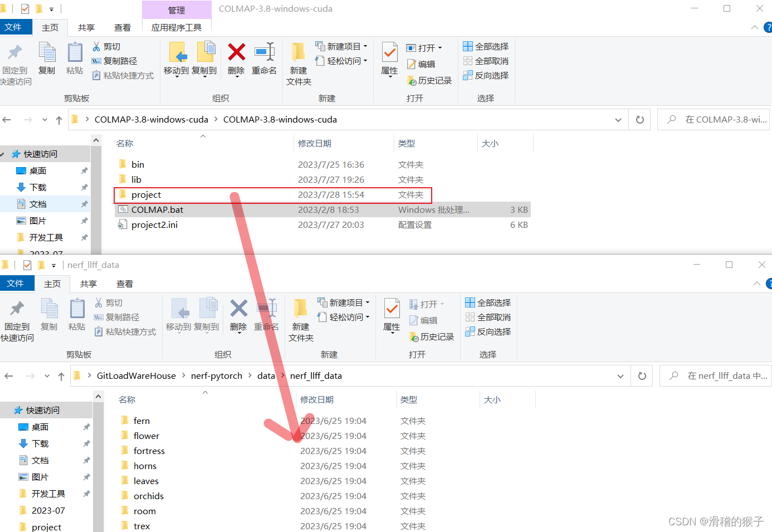The height and width of the screenshot is (532, 772).
Task: Click the 粘贴 (Paste) icon in nerf_llff_data window
Action: pyautogui.click(x=77, y=316)
